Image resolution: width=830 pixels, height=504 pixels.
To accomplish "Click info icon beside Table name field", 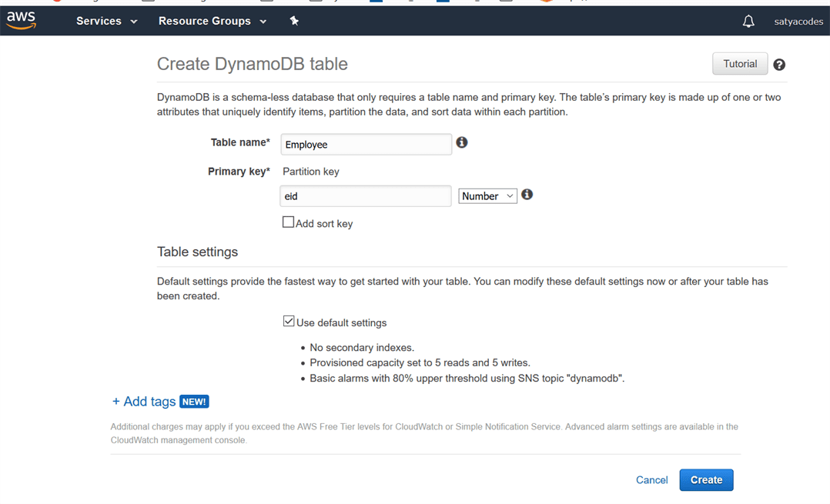I will point(462,142).
